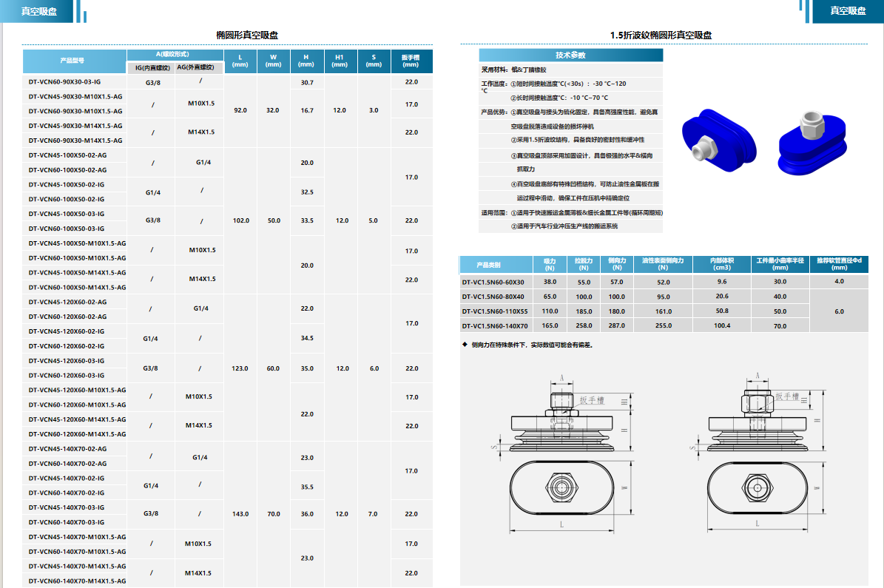
Task: Select row 'DT-VCN60-140X70-M14X1.5-AG'
Action: click(x=75, y=581)
